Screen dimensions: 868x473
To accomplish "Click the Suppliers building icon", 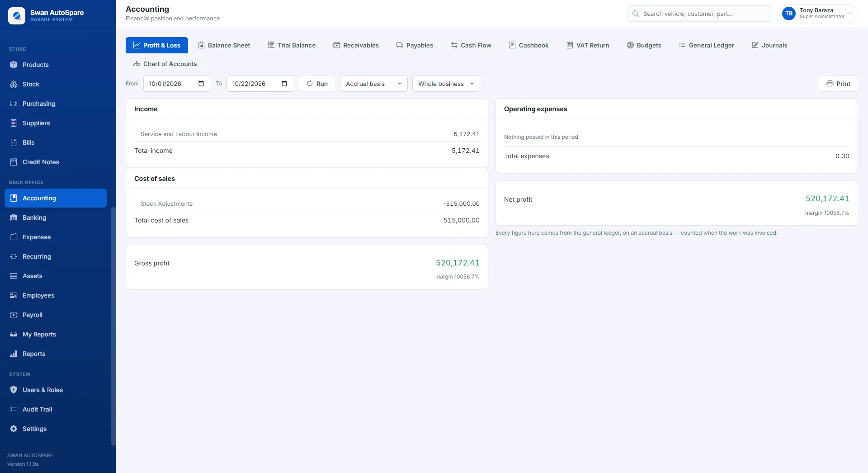I will pos(14,123).
